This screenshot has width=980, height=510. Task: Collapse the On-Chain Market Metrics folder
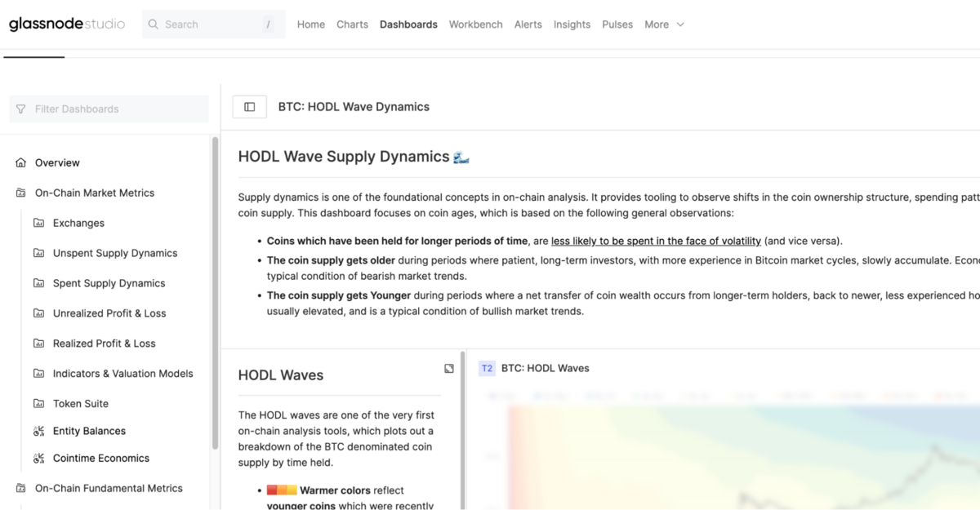(21, 193)
